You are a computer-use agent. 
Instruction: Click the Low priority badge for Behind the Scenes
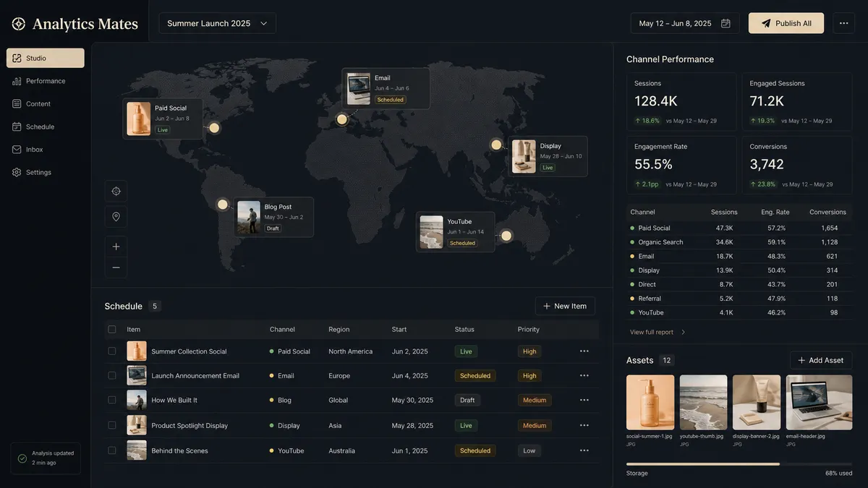(529, 450)
